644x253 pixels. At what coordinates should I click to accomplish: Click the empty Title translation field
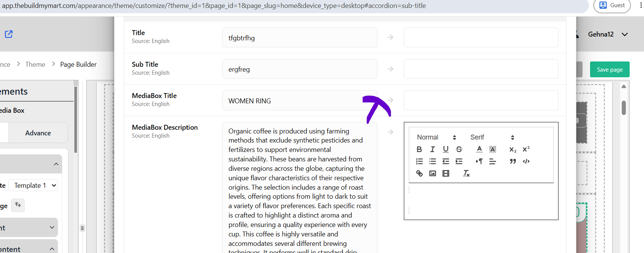pos(481,37)
